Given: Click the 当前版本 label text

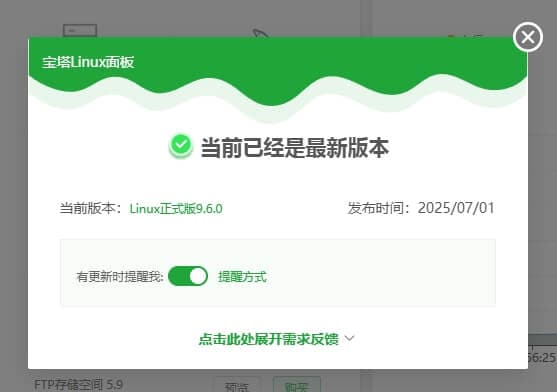Looking at the screenshot, I should pos(91,208).
